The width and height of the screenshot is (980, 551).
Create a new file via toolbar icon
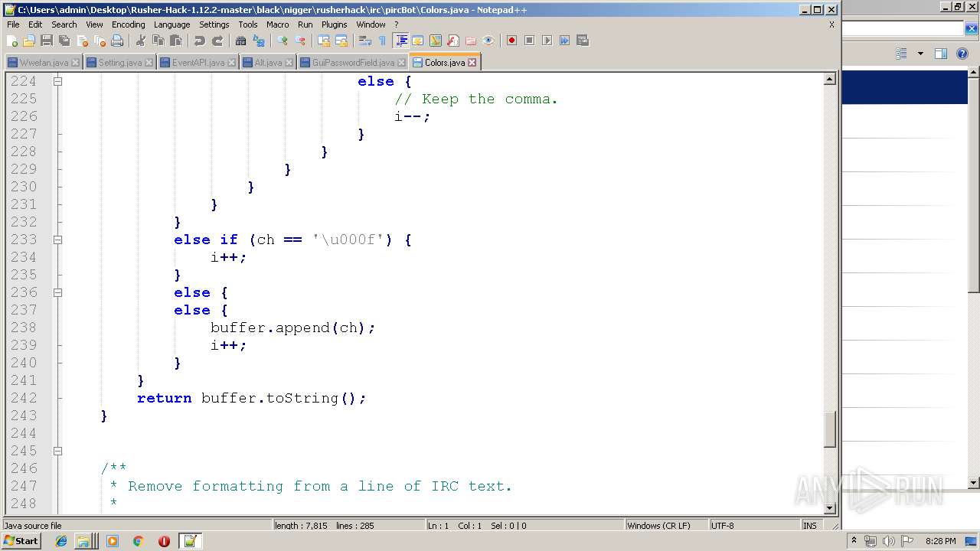[12, 41]
